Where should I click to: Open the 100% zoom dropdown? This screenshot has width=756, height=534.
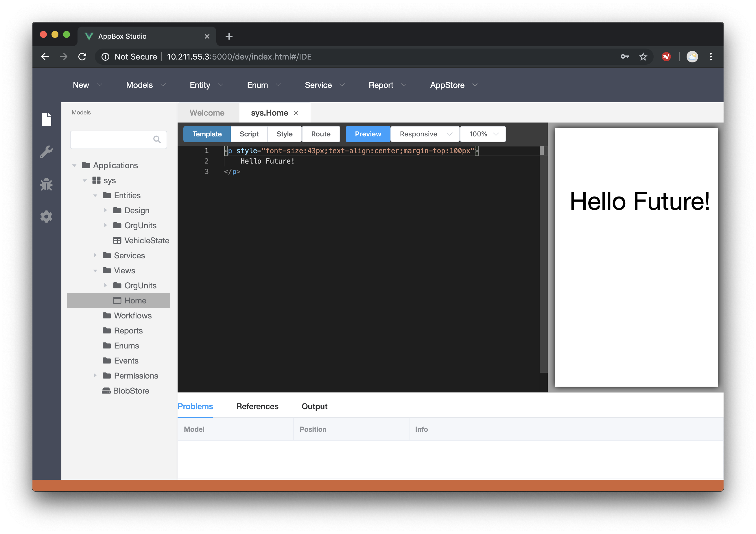tap(483, 134)
